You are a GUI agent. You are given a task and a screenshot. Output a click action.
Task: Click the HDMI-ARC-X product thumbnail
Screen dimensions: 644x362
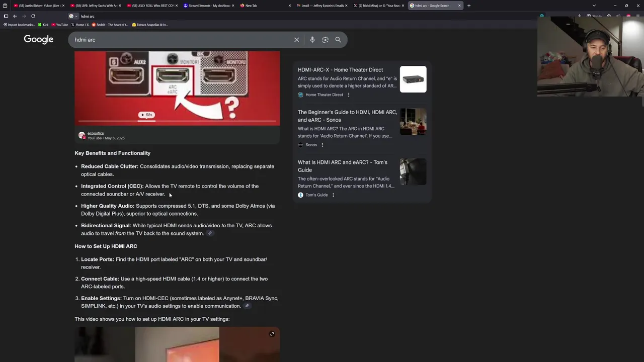(x=413, y=79)
